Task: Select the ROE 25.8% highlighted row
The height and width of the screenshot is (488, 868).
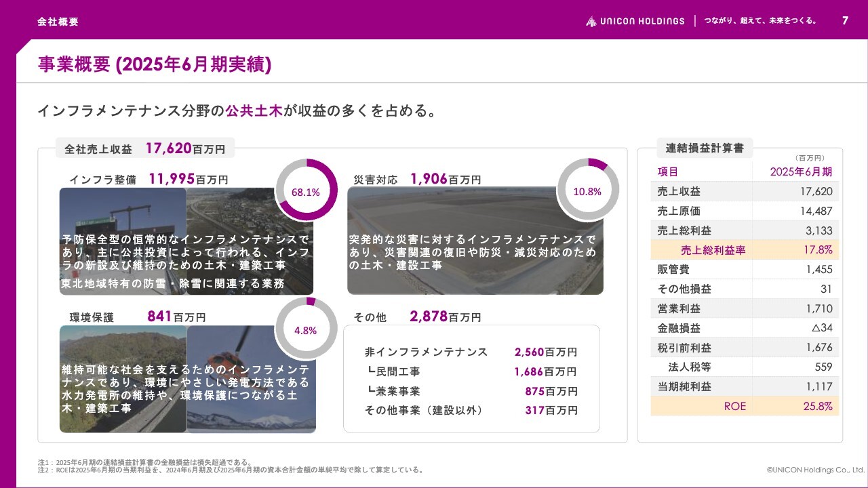Action: (745, 407)
